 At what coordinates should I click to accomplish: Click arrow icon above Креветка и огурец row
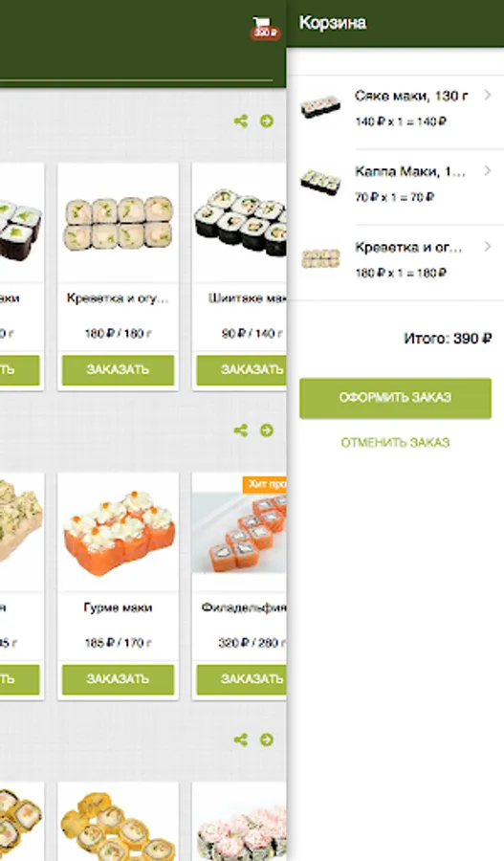point(267,121)
